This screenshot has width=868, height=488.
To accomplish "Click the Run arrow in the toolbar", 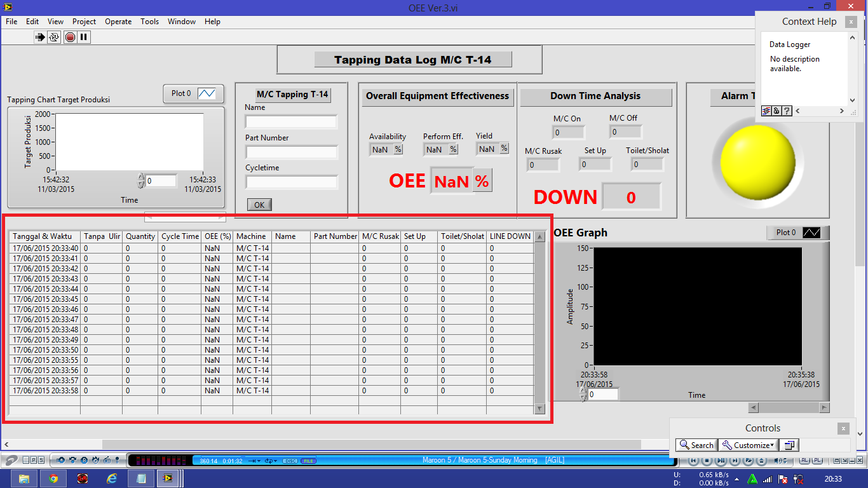I will point(41,37).
